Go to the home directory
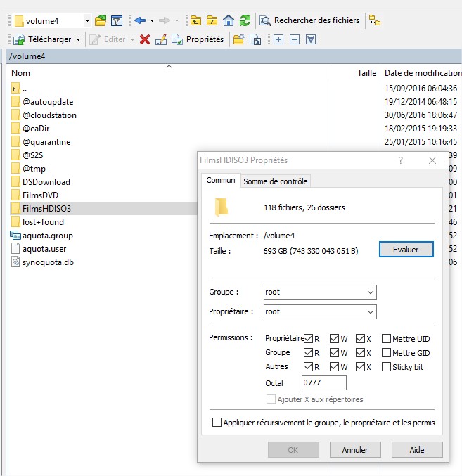Viewport: 462px width, 476px height. (x=229, y=21)
